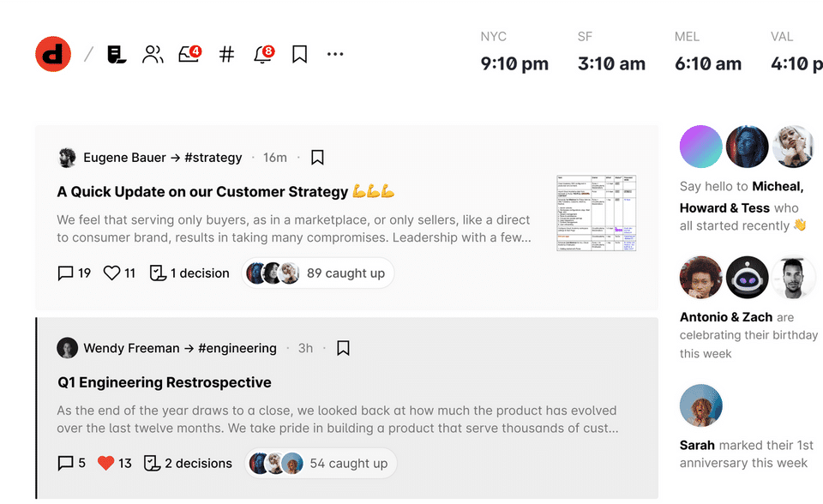Open notifications bell with 8 badge
823x504 pixels.
click(x=263, y=55)
